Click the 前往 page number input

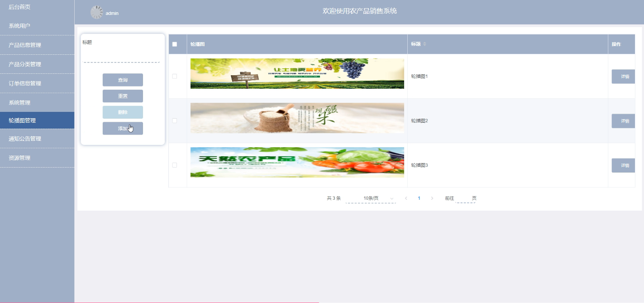coord(465,198)
